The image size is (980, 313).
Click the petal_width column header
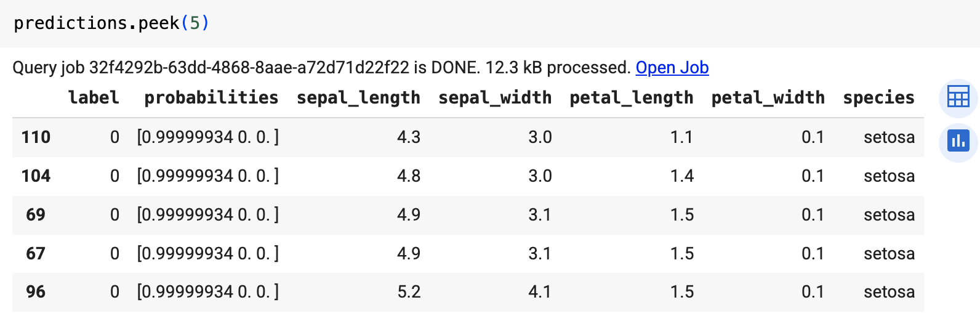click(x=768, y=97)
